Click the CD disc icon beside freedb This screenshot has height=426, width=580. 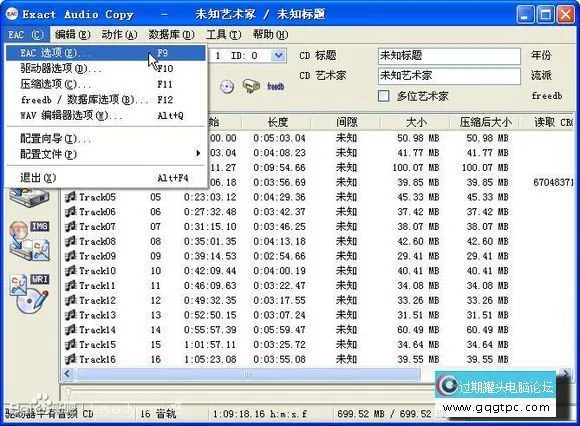(x=227, y=87)
